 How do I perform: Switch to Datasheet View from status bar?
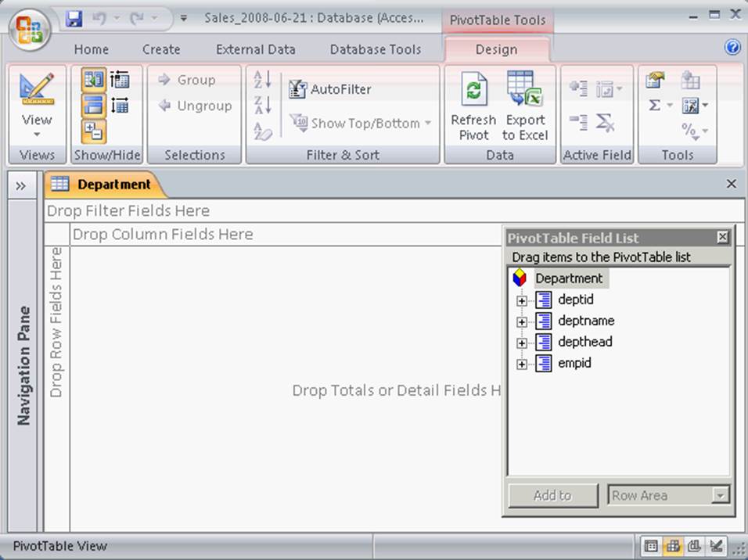[x=649, y=546]
